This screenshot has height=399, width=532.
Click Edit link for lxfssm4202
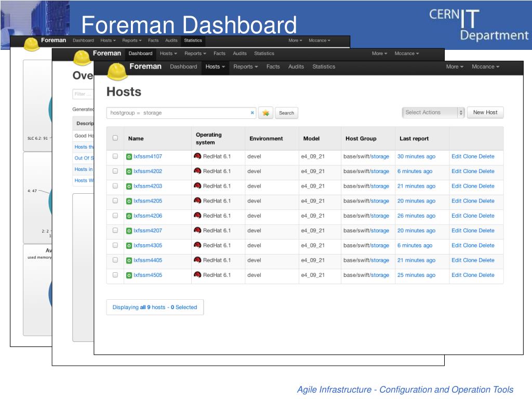coord(456,171)
